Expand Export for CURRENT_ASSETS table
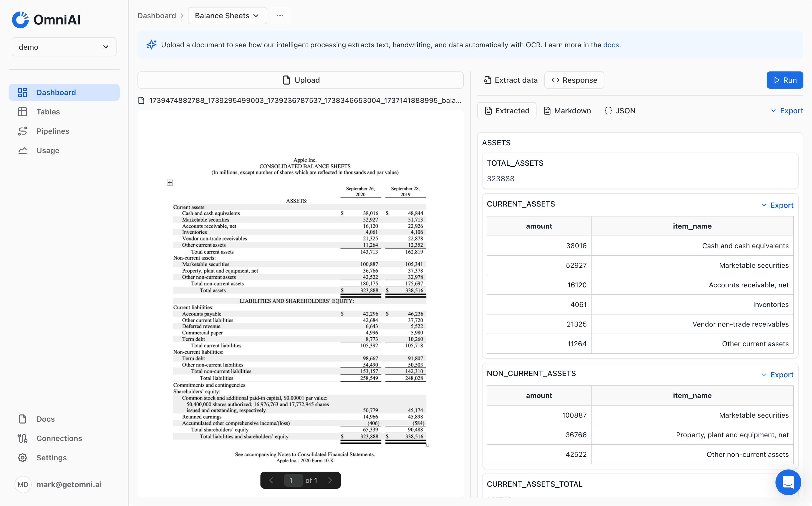Screen dimensions: 812x506 point(778,205)
